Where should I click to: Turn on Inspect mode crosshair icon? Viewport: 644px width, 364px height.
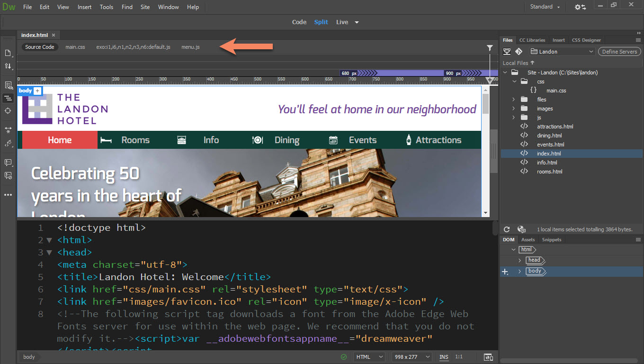(x=8, y=110)
